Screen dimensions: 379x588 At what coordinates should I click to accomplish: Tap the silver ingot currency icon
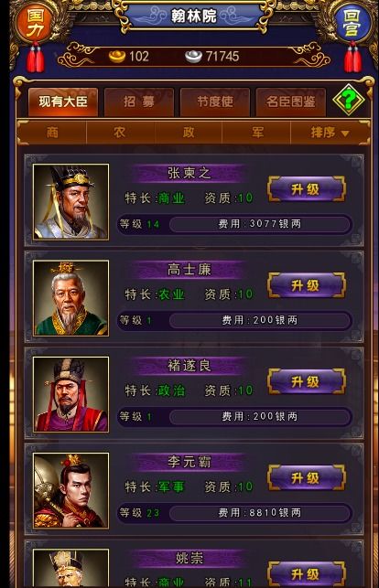193,57
